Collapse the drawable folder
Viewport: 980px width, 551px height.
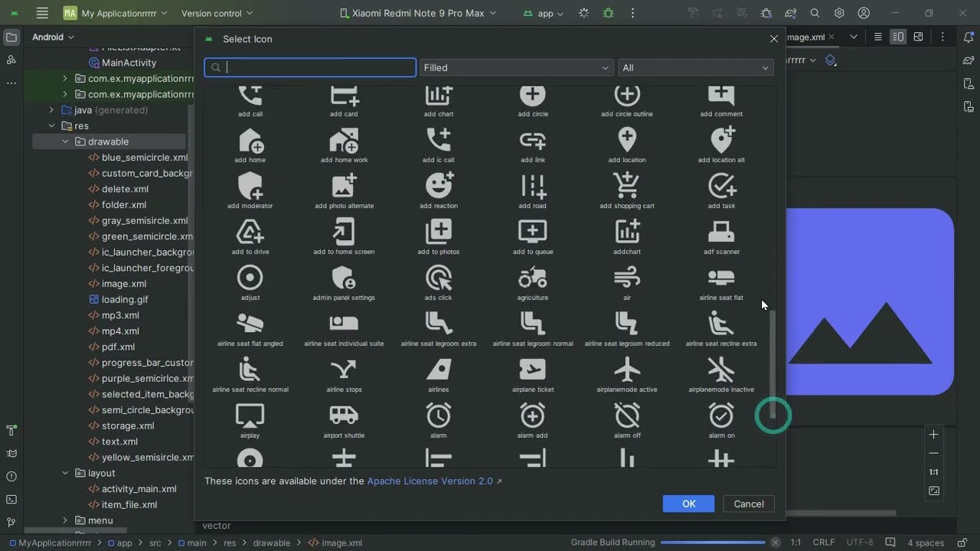65,142
